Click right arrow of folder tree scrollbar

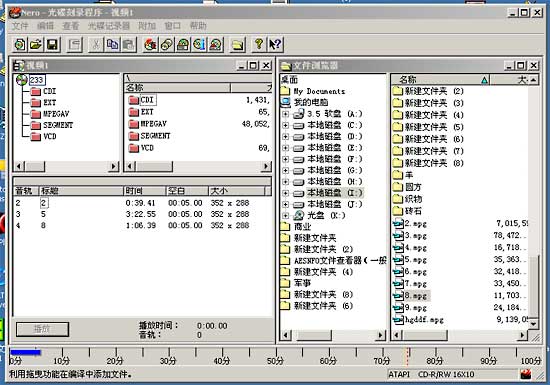point(381,336)
